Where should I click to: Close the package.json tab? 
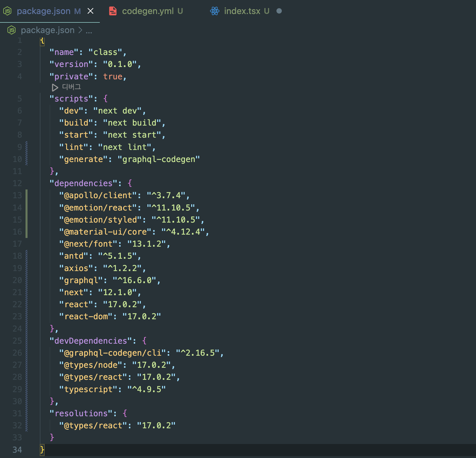click(x=90, y=11)
